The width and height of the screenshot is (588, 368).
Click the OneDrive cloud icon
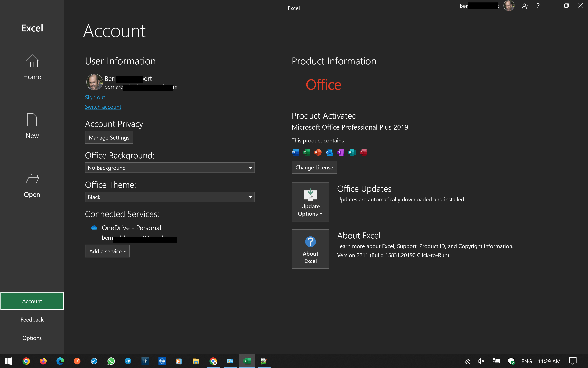click(x=94, y=228)
